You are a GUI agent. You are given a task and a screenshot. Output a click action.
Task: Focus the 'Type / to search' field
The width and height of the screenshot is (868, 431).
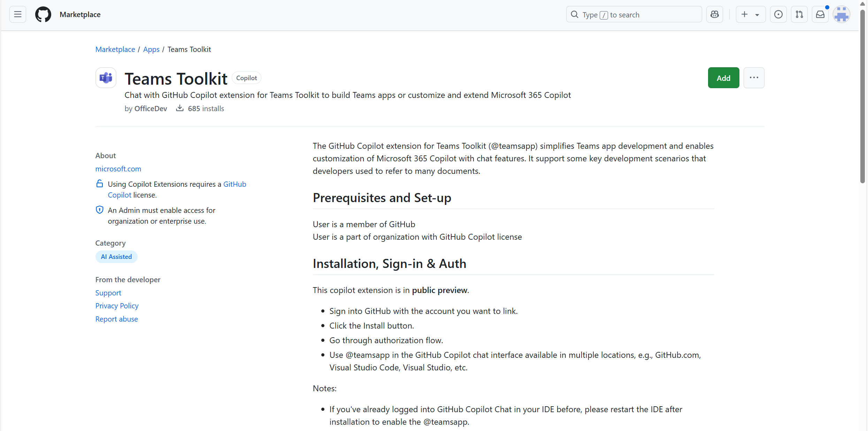click(x=634, y=14)
